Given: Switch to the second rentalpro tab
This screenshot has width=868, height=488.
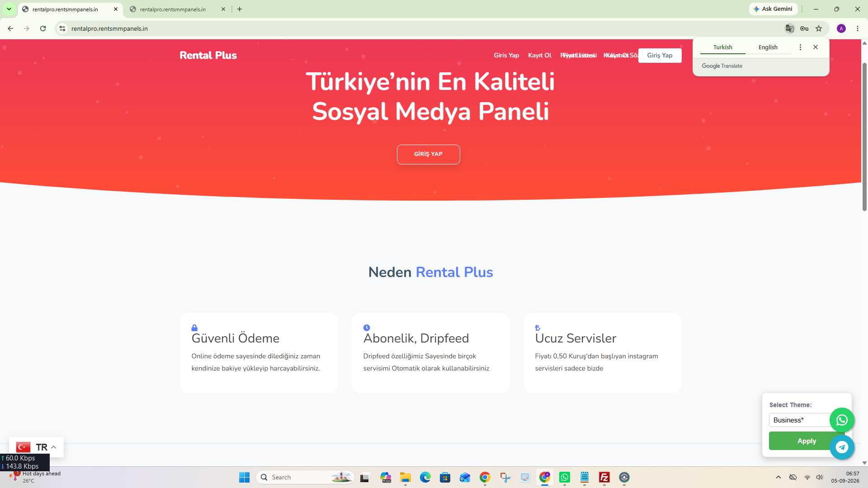Looking at the screenshot, I should 173,9.
